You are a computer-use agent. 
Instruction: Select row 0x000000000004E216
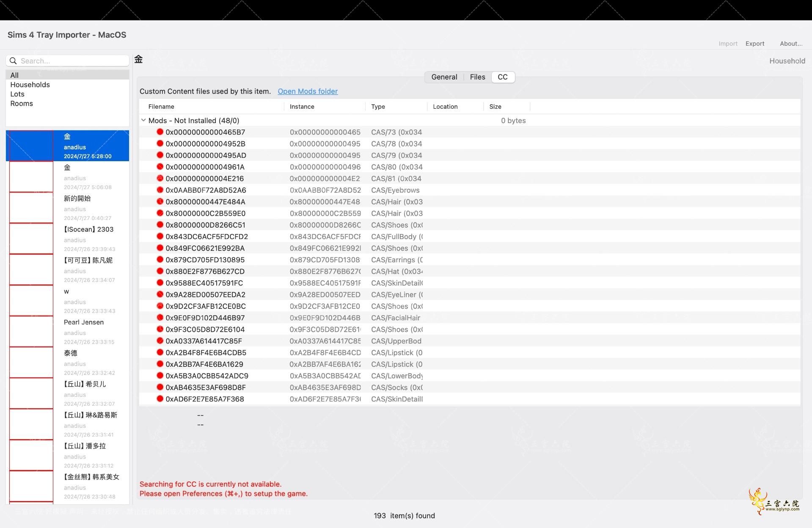(469, 179)
